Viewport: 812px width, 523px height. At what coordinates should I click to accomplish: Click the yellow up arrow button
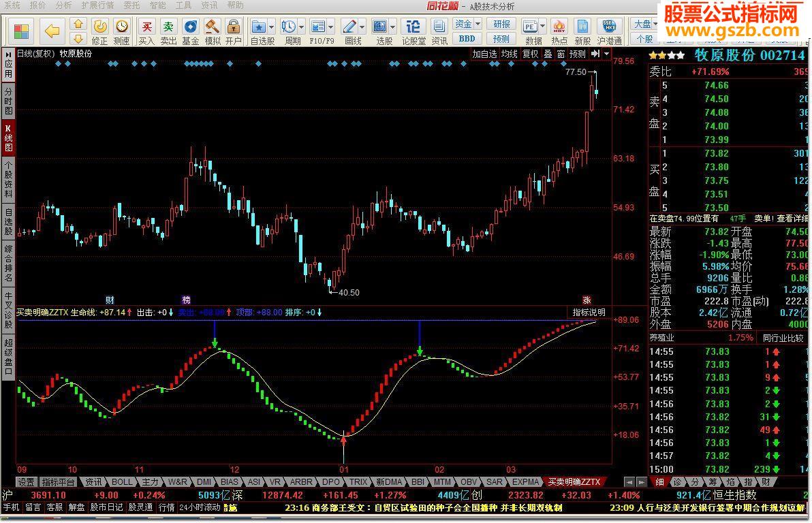78,24
